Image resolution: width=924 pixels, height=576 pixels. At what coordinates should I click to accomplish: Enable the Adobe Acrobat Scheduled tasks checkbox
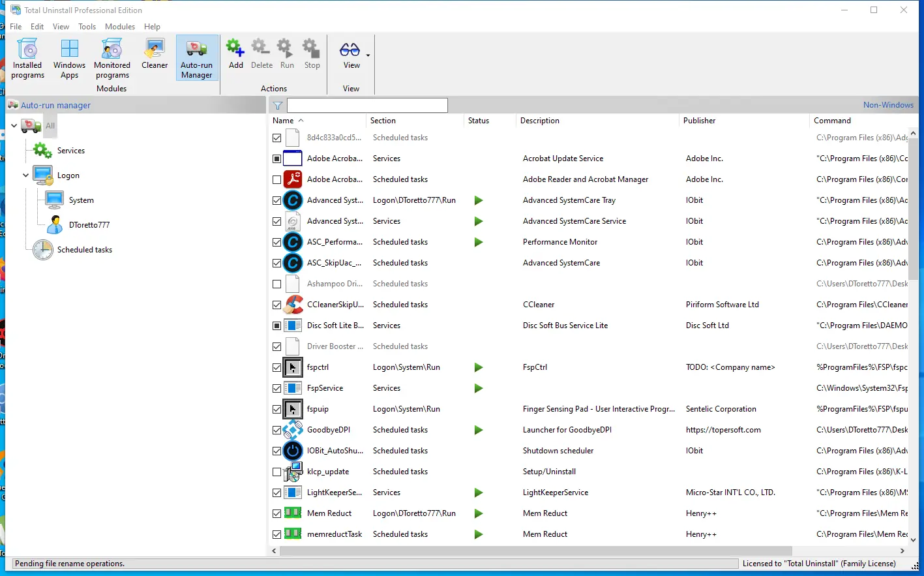coord(277,179)
